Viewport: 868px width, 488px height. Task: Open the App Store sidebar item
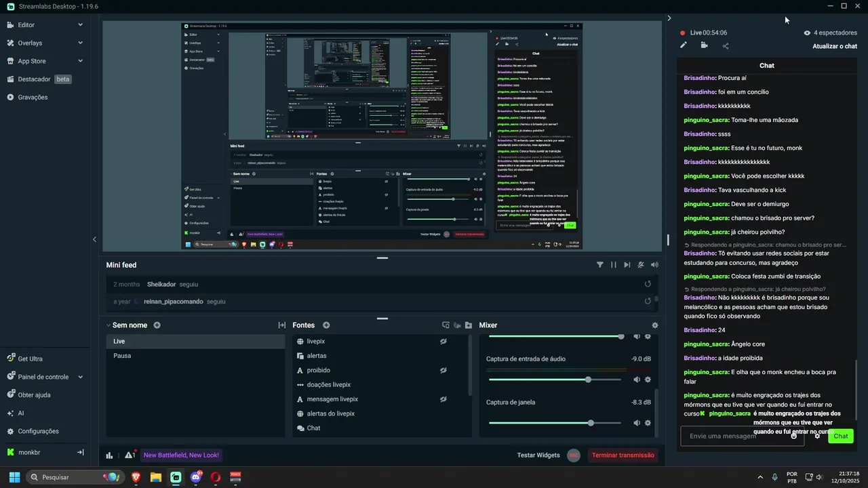pos(32,61)
